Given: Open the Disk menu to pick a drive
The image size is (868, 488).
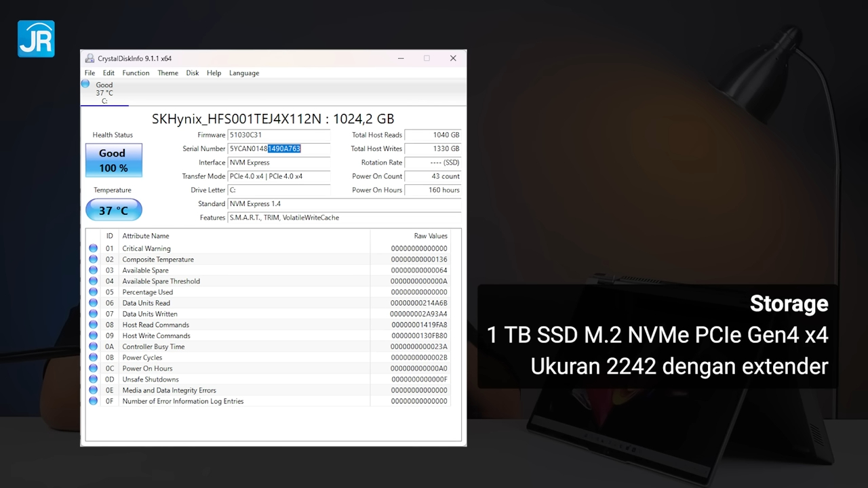Looking at the screenshot, I should [192, 73].
